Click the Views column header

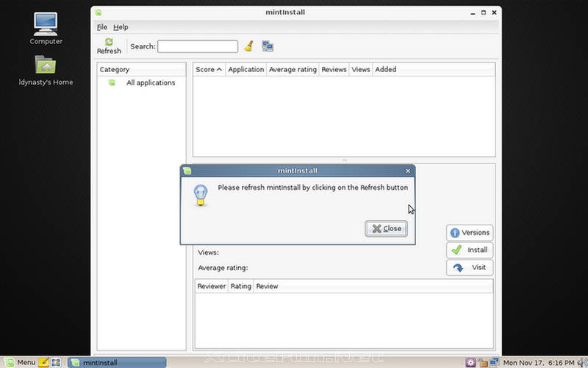360,69
